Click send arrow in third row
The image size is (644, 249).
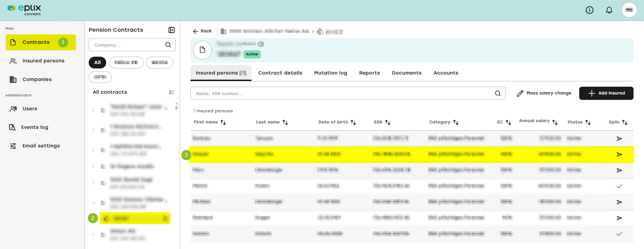619,170
